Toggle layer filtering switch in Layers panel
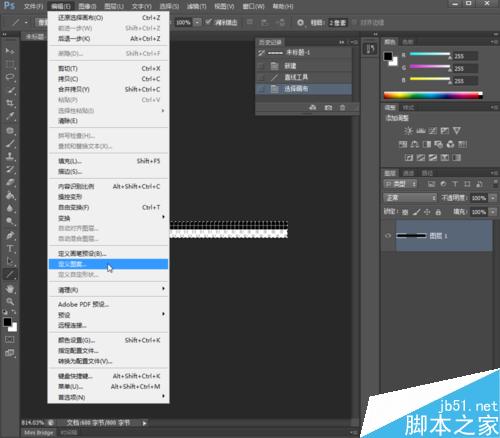This screenshot has width=500, height=438. [x=495, y=184]
